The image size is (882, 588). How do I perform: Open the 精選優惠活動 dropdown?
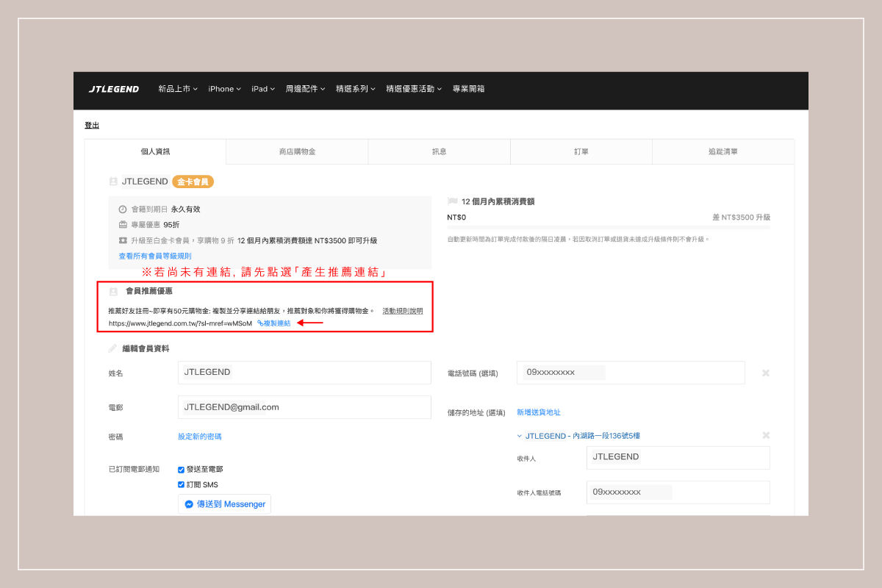[x=413, y=89]
